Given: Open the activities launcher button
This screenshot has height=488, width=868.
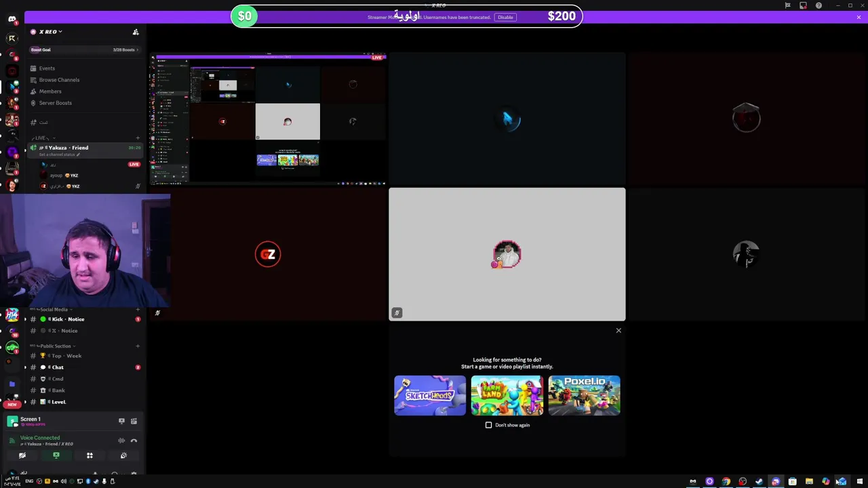Looking at the screenshot, I should 90,455.
